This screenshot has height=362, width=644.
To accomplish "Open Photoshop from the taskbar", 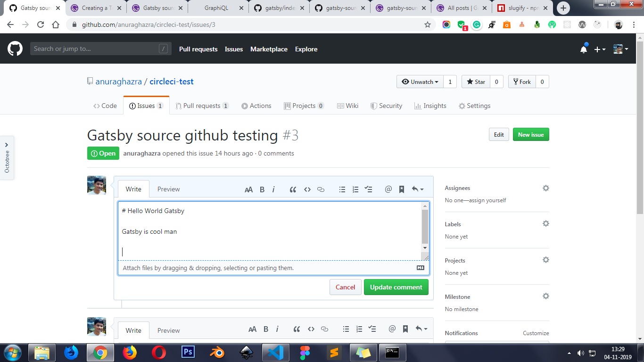I will (x=188, y=352).
